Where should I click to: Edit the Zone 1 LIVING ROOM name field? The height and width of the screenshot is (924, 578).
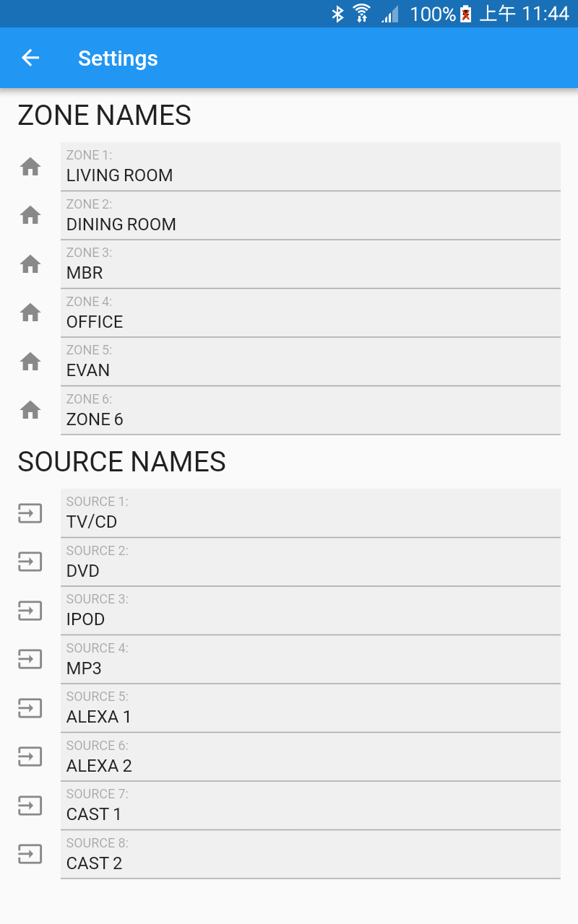click(311, 167)
